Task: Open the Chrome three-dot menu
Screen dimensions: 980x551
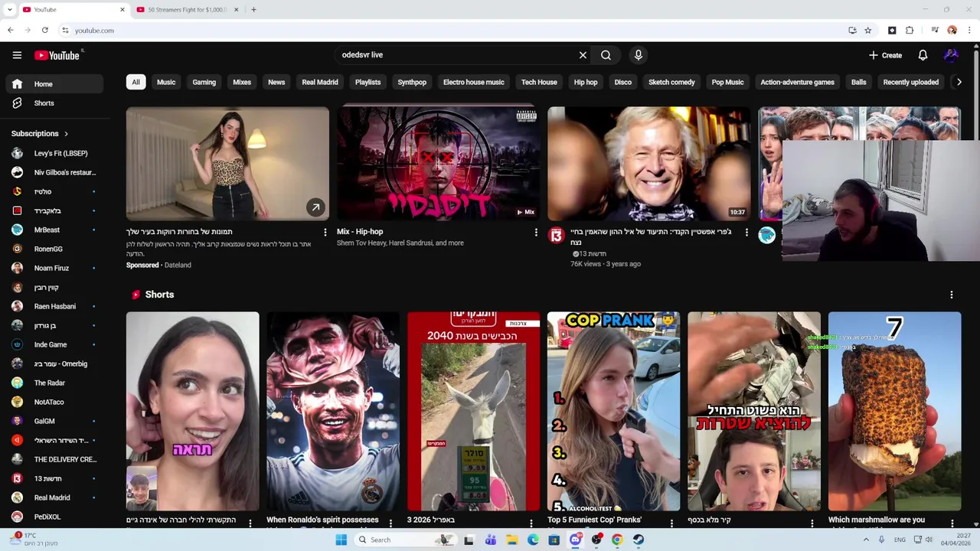Action: (x=969, y=31)
